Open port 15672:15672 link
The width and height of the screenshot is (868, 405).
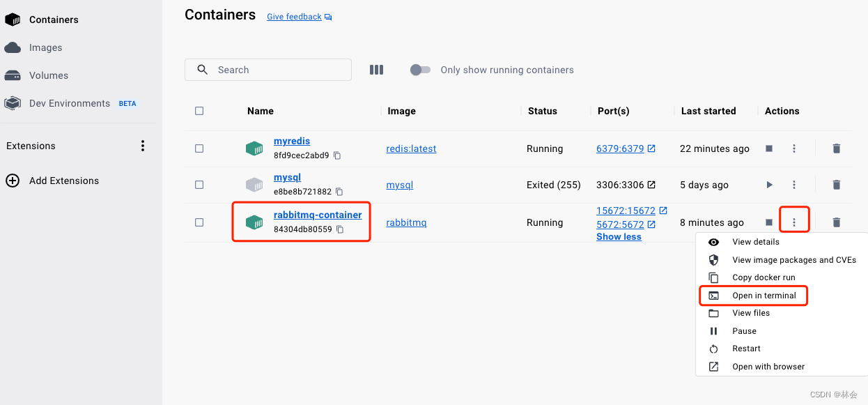(626, 211)
